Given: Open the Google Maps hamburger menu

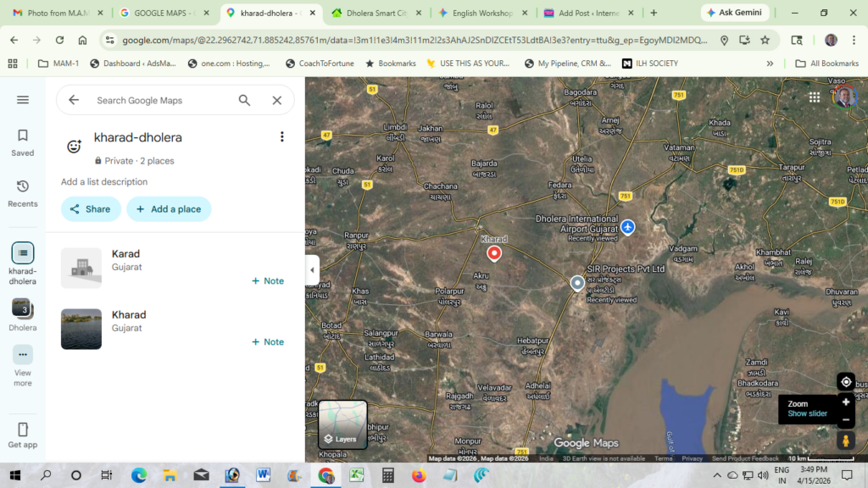Looking at the screenshot, I should 23,100.
